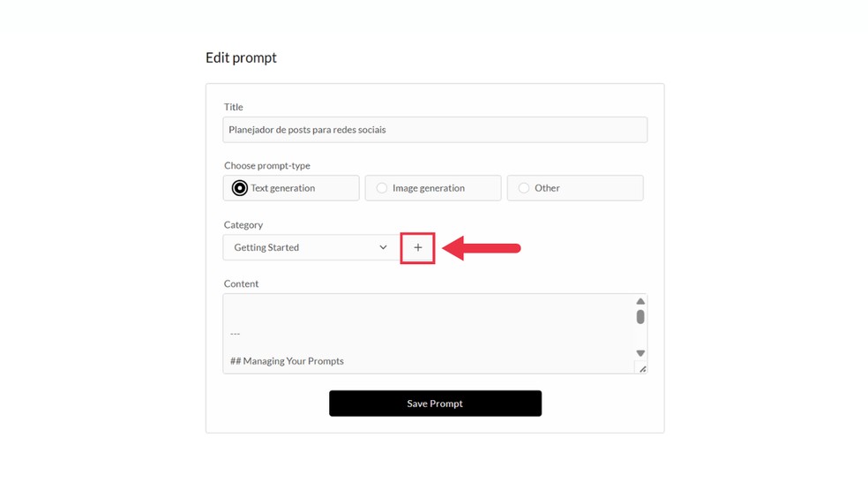This screenshot has height=483, width=868.
Task: Click the '---' separator line in Content
Action: (236, 334)
